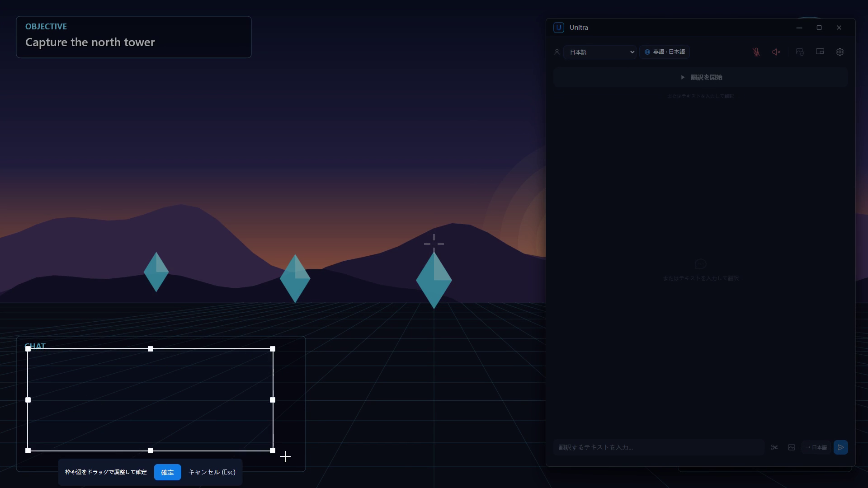Click the picture-in-picture overlay icon
Screen dimensions: 868x488
coord(820,52)
